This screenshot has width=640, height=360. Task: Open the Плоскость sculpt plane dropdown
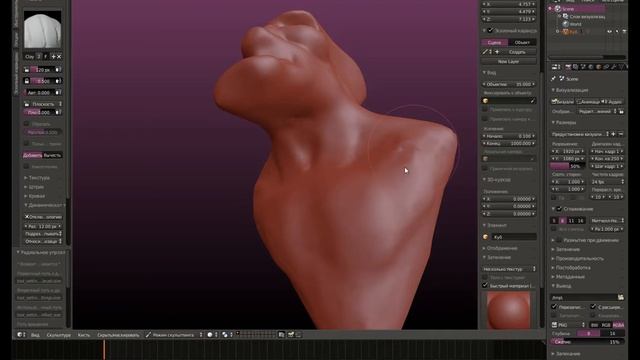[x=46, y=104]
